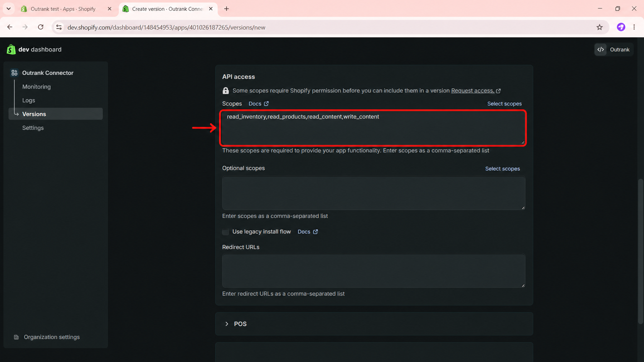Image resolution: width=644 pixels, height=362 pixels.
Task: Click the Outrank Connector app icon
Action: pyautogui.click(x=14, y=73)
